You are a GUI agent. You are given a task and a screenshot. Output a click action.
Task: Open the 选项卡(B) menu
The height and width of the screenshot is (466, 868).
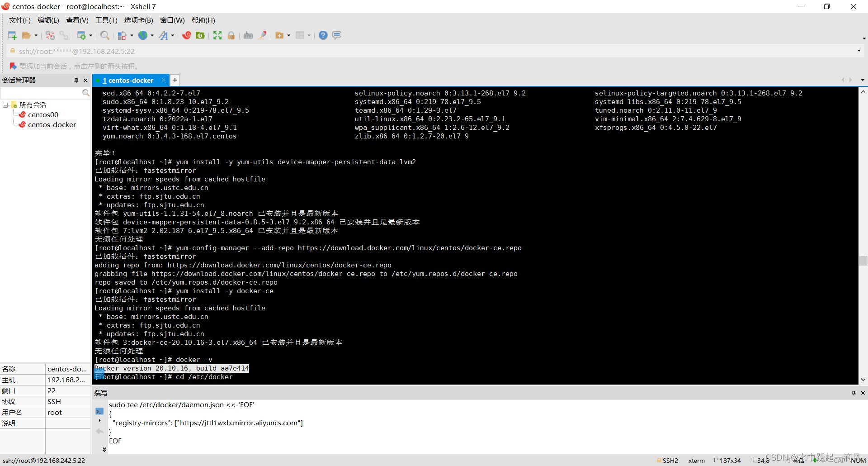(139, 20)
